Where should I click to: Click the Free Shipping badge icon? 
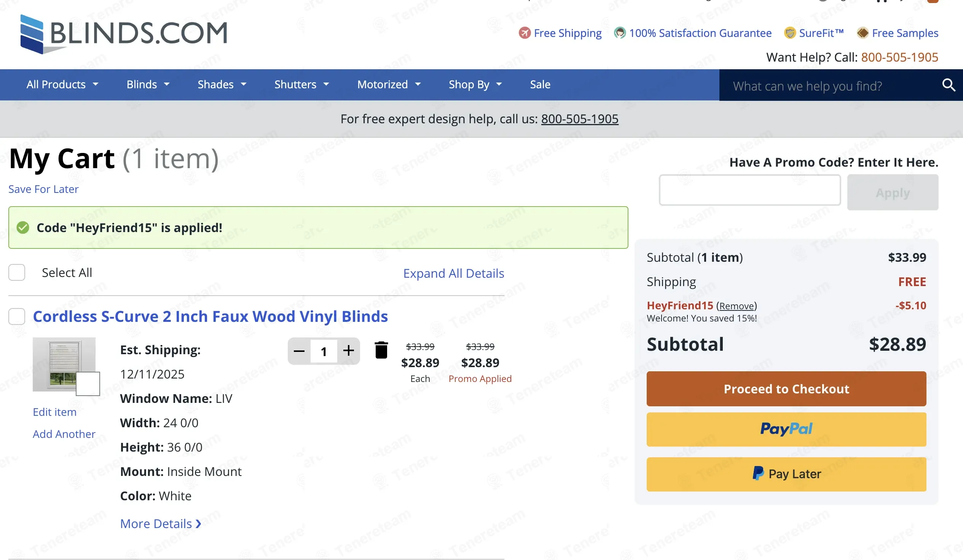[x=525, y=33]
